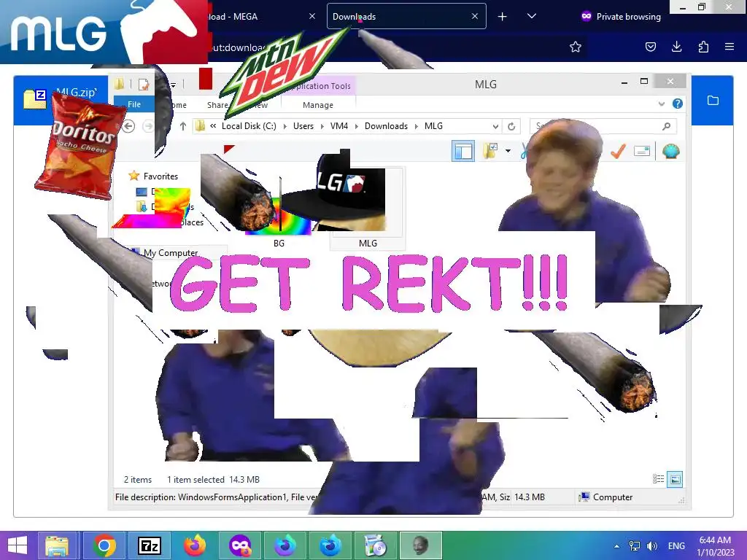The width and height of the screenshot is (747, 560).
Task: Toggle the preview pane layout icon
Action: [463, 152]
